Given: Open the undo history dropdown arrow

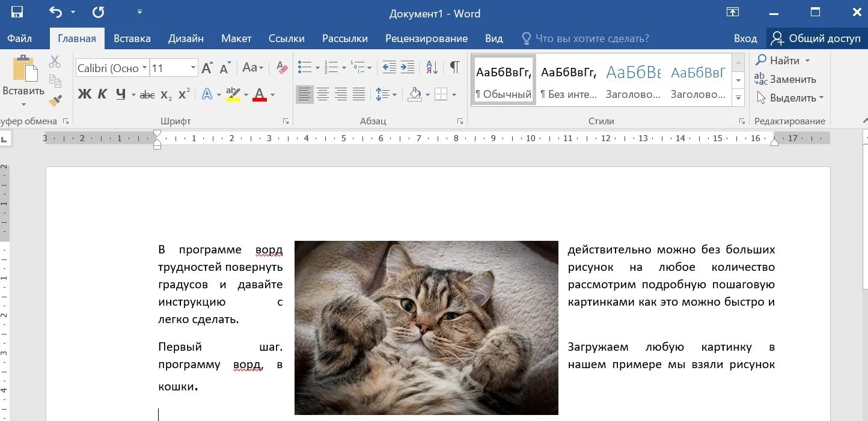Looking at the screenshot, I should (x=73, y=12).
